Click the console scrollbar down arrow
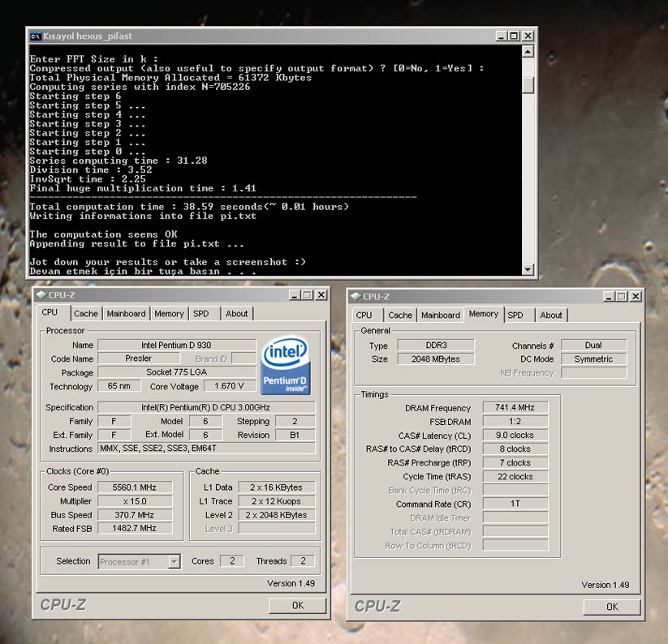Screen dimensions: 668x644 tap(528, 269)
